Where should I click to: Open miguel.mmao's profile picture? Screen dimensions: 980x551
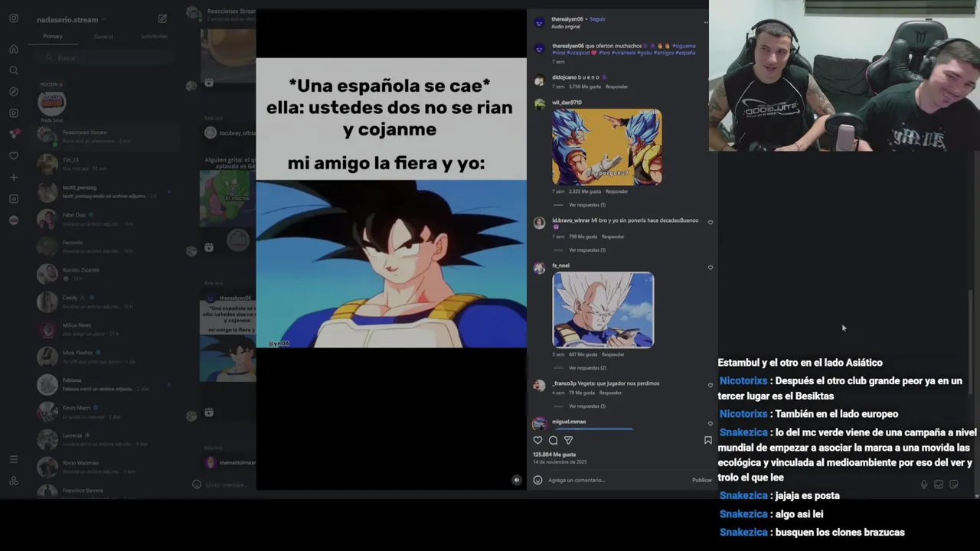tap(539, 423)
